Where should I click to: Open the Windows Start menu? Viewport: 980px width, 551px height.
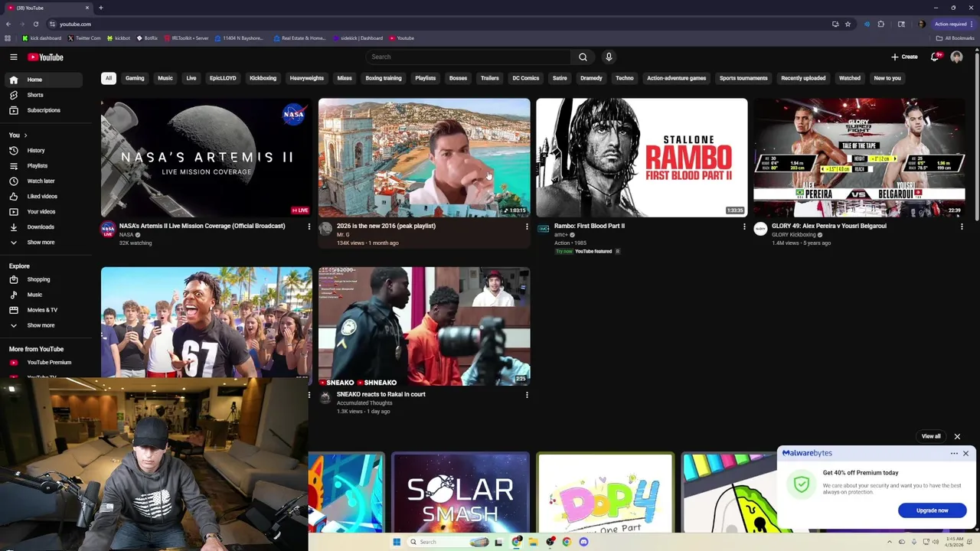(x=397, y=542)
